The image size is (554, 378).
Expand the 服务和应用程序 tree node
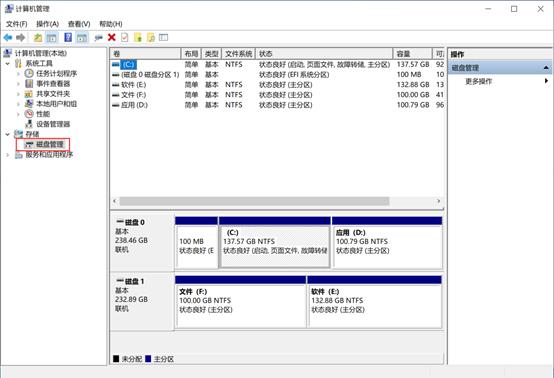[x=8, y=155]
